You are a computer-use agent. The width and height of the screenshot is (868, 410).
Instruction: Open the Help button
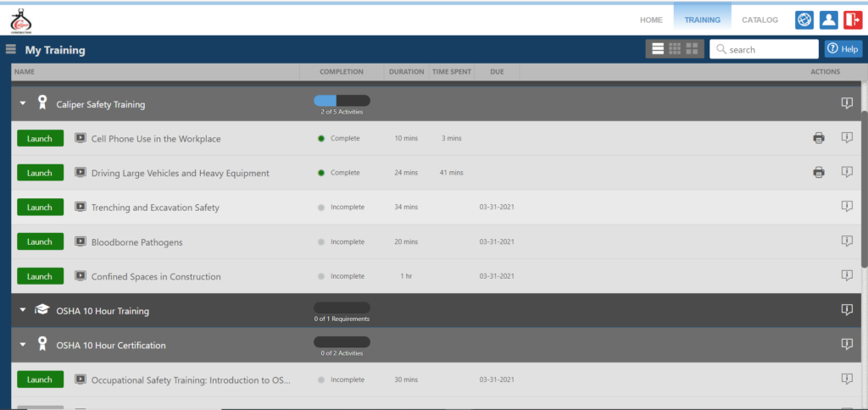(x=843, y=48)
